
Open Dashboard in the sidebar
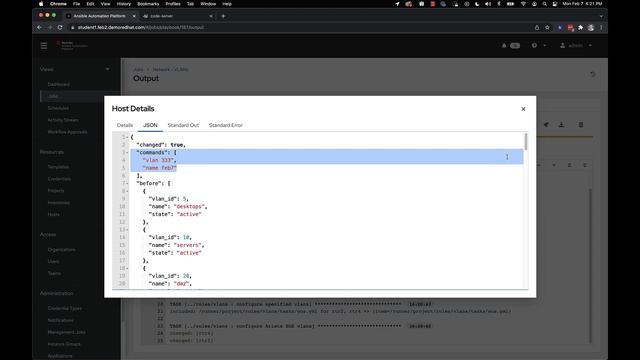tap(58, 84)
